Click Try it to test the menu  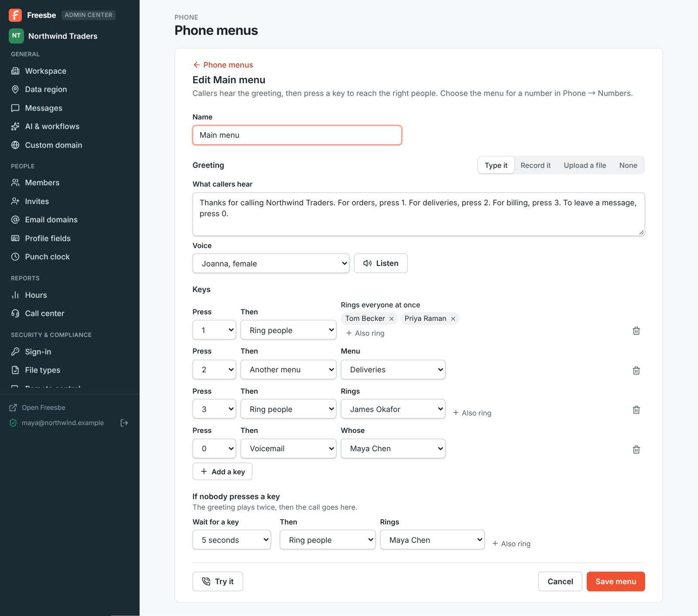[x=218, y=582]
